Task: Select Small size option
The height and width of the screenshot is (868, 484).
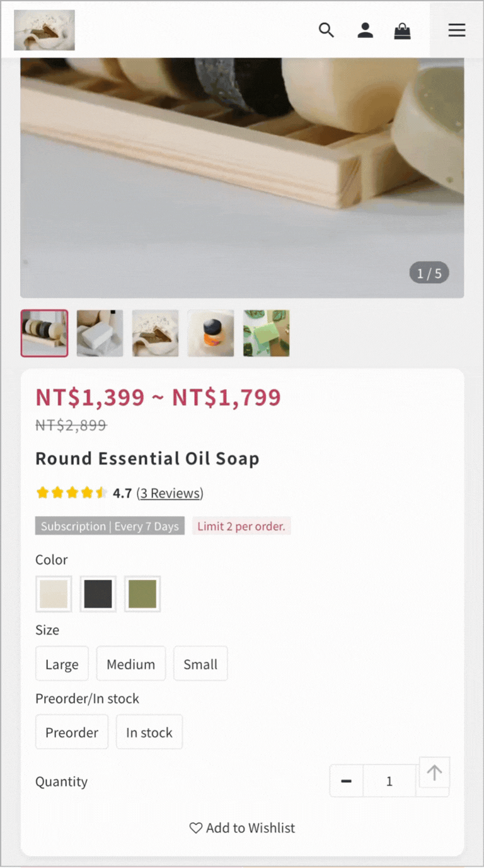Action: click(200, 664)
